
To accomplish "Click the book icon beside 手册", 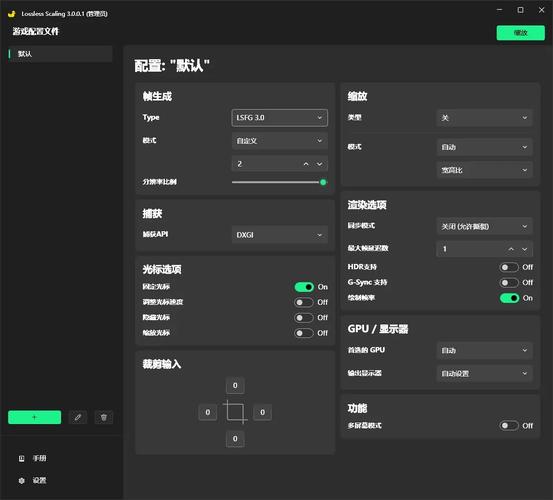I will point(22,458).
